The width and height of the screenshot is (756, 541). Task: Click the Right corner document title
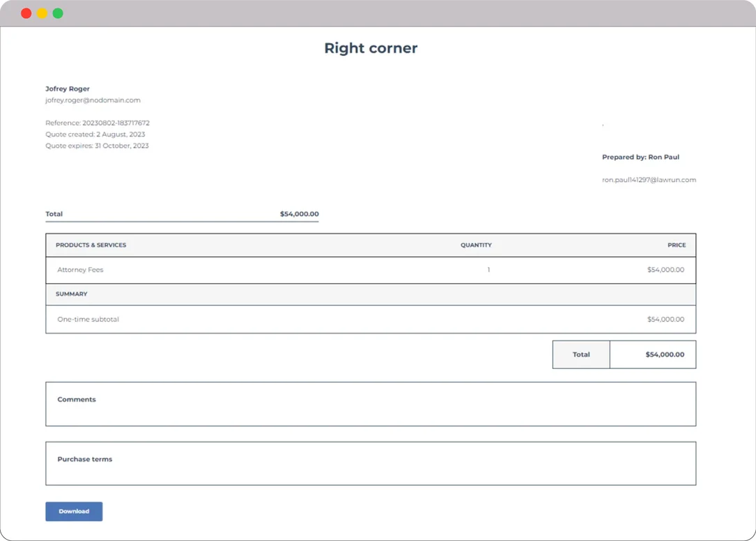[371, 48]
